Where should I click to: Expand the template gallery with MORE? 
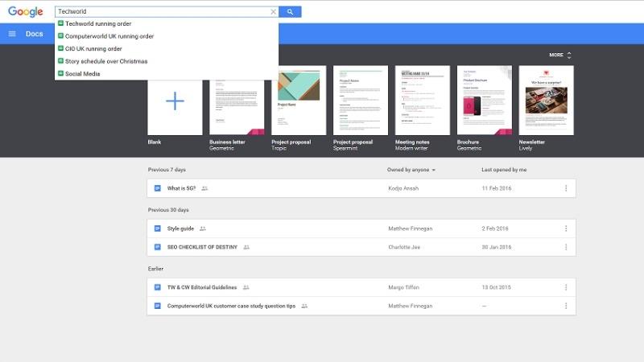[560, 55]
